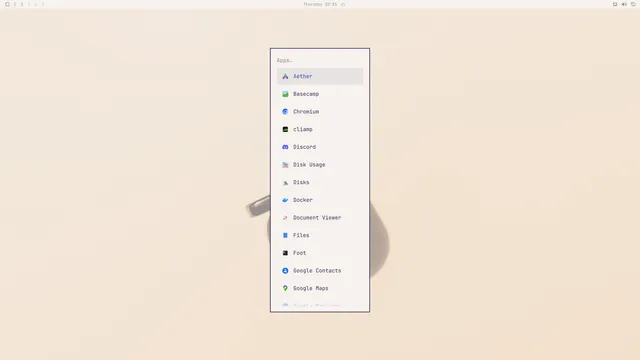Focus the Apps search field
Image resolution: width=640 pixels, height=360 pixels.
click(320, 60)
